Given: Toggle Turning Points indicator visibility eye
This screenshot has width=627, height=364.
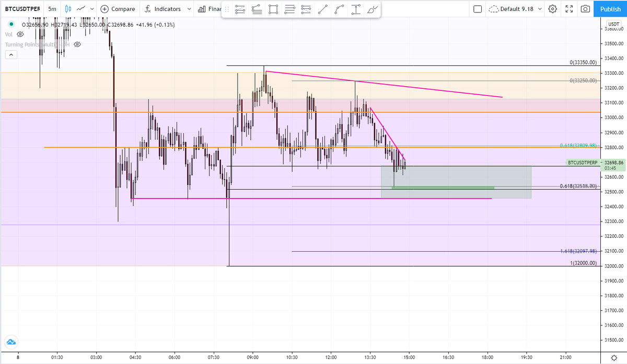Looking at the screenshot, I should [77, 44].
